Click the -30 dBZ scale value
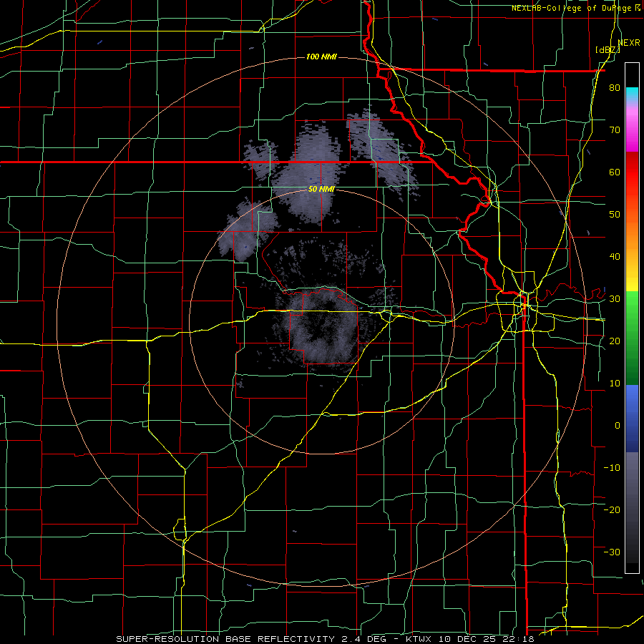Viewport: 644px width, 644px height. [612, 552]
